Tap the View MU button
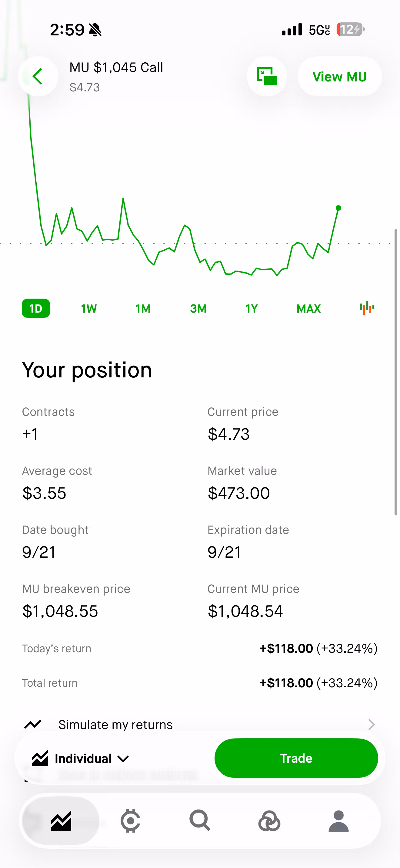Viewport: 400px width, 868px height. click(339, 77)
